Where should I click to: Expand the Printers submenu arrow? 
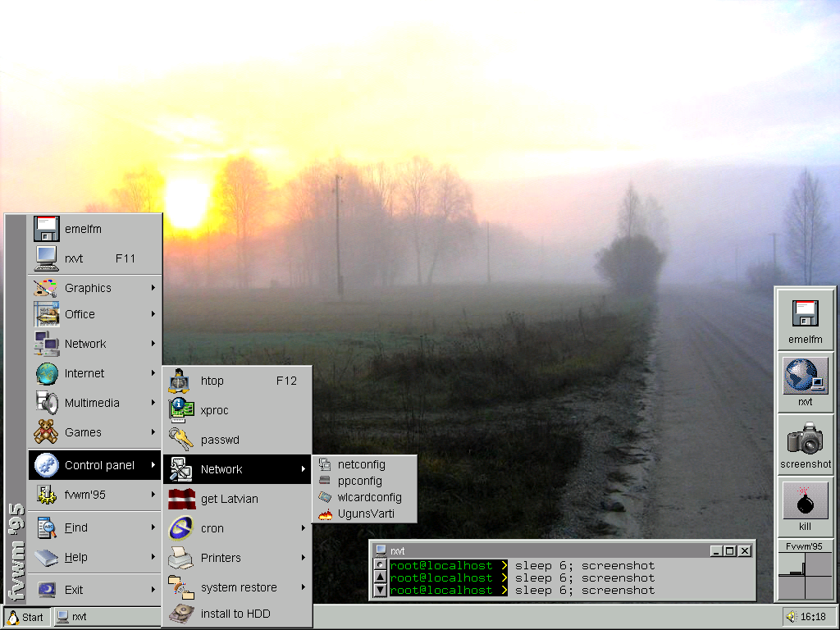pos(304,558)
